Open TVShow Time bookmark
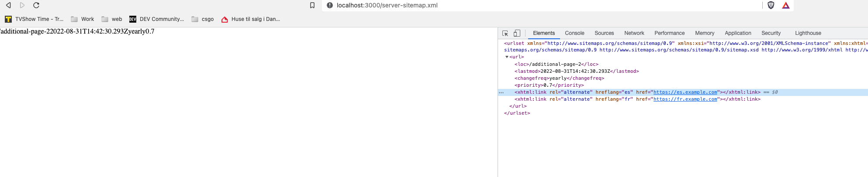 [34, 19]
